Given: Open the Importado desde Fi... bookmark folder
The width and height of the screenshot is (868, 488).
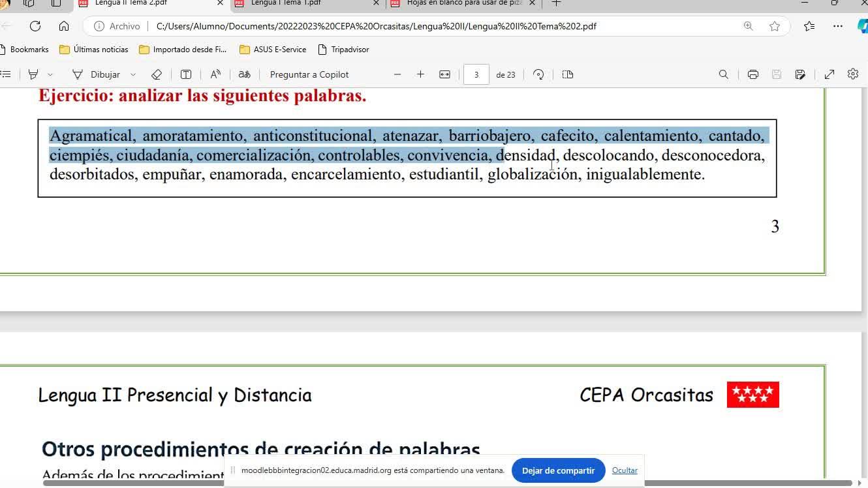Looking at the screenshot, I should pos(183,50).
